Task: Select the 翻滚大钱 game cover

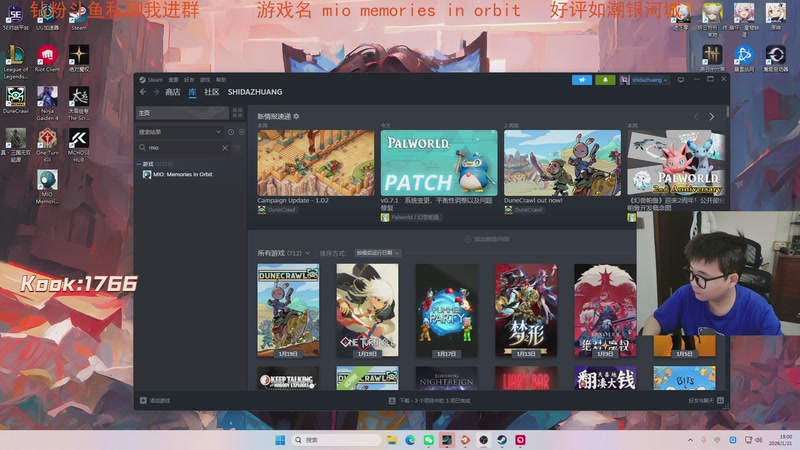Action: tap(605, 378)
